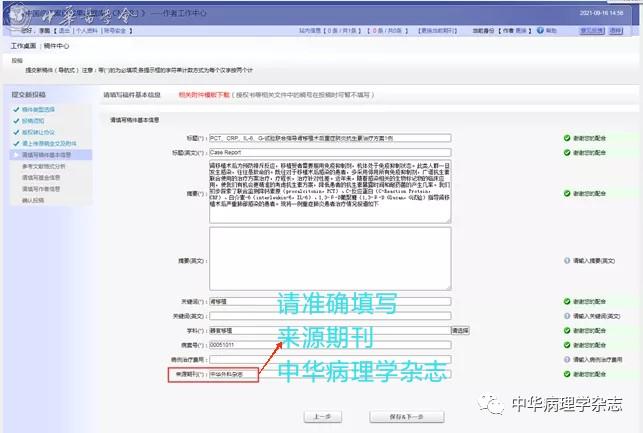
Task: Download the red 相关附件模板下载 link
Action: tap(204, 95)
